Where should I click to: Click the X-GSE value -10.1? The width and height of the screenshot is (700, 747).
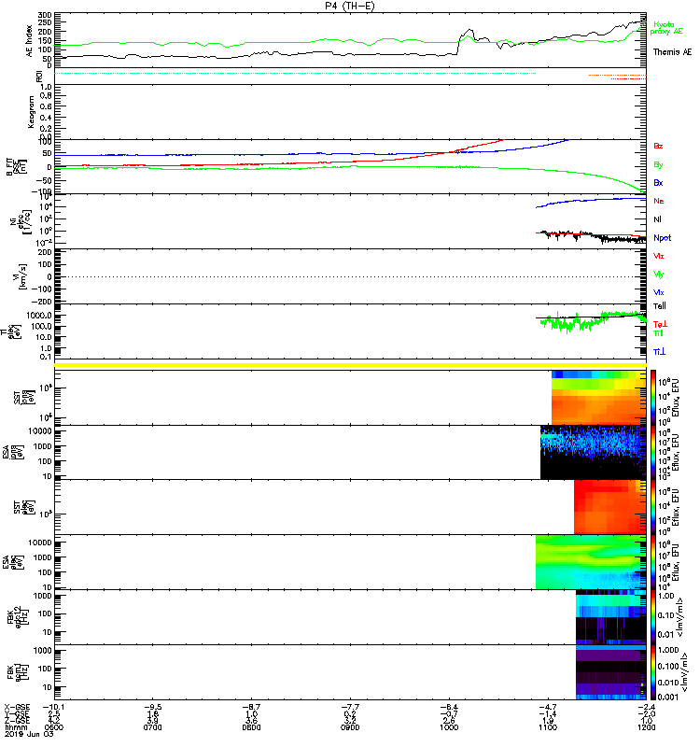tap(53, 708)
